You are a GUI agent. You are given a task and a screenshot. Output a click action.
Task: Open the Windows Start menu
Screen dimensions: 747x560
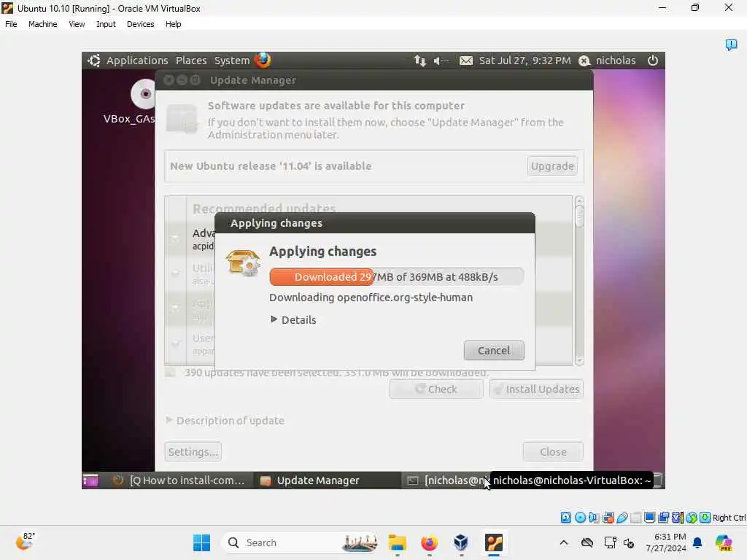click(x=201, y=542)
